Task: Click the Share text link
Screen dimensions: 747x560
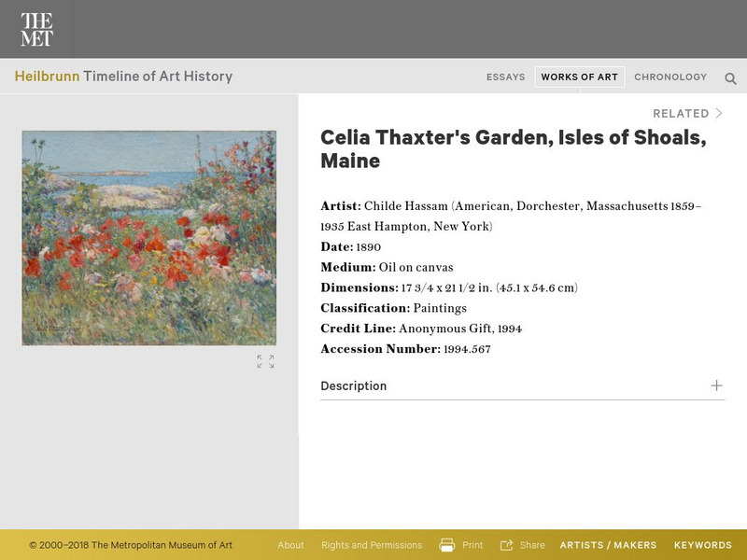Action: [532, 545]
